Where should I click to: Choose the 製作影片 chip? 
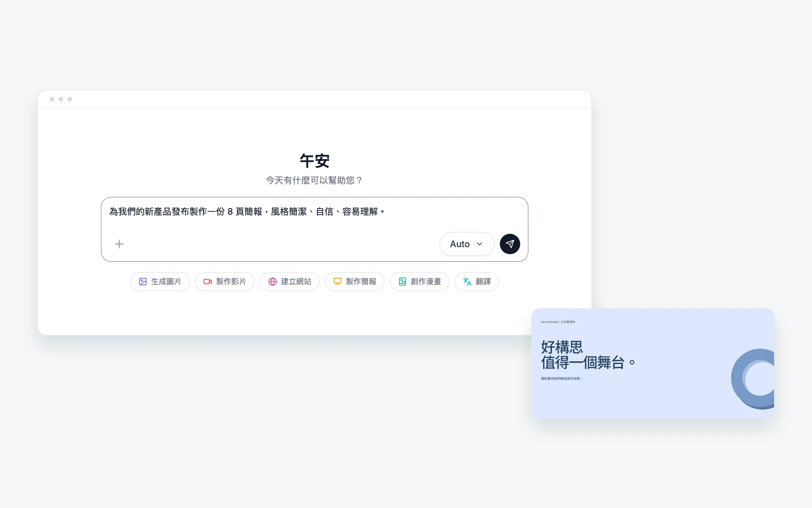[x=225, y=281]
